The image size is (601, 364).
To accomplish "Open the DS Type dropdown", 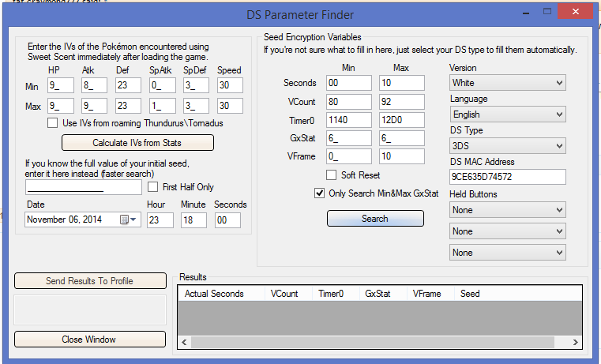I will tap(507, 146).
